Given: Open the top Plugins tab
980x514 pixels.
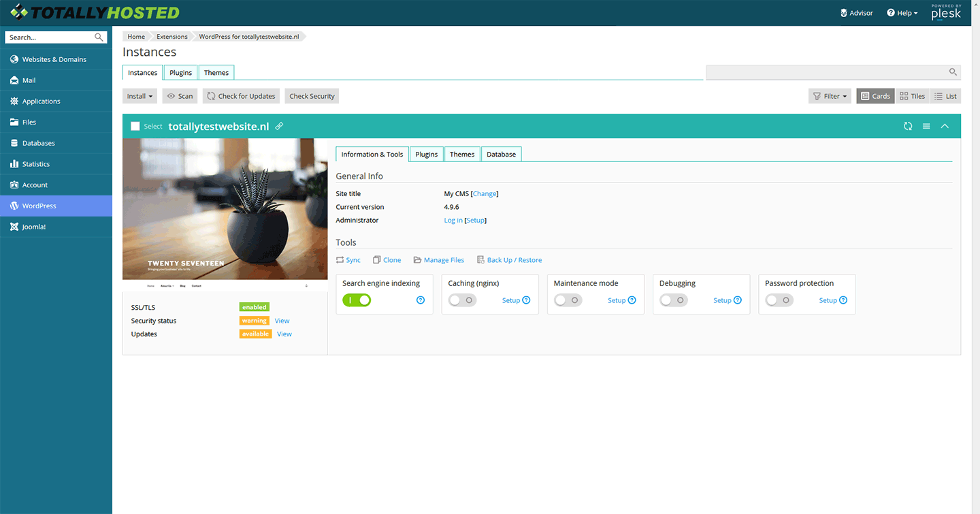Looking at the screenshot, I should click(180, 73).
